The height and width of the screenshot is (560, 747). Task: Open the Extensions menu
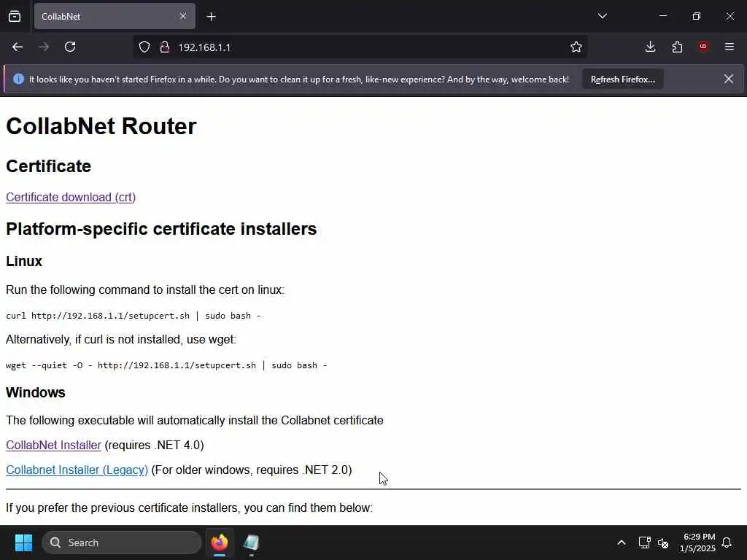677,47
